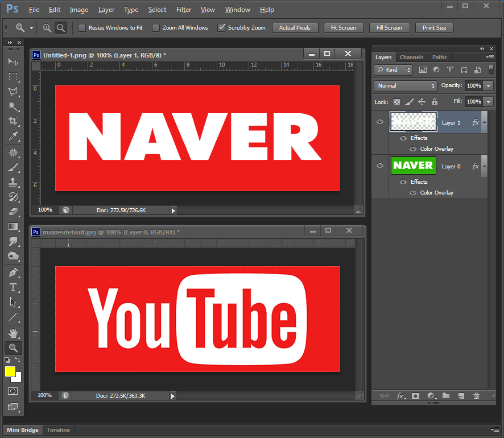Collapse Layer 1 effects list arrow
This screenshot has height=438, width=504.
pyautogui.click(x=485, y=122)
